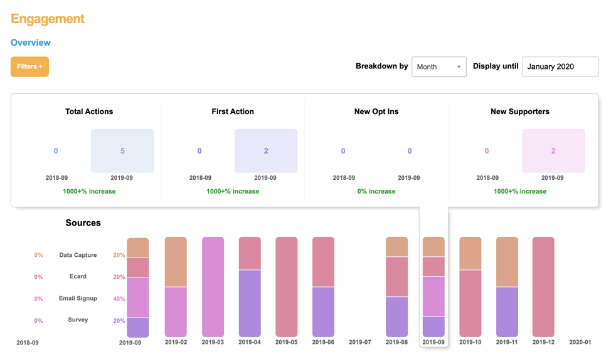
Task: Click the Email Signup legend label
Action: [x=78, y=298]
